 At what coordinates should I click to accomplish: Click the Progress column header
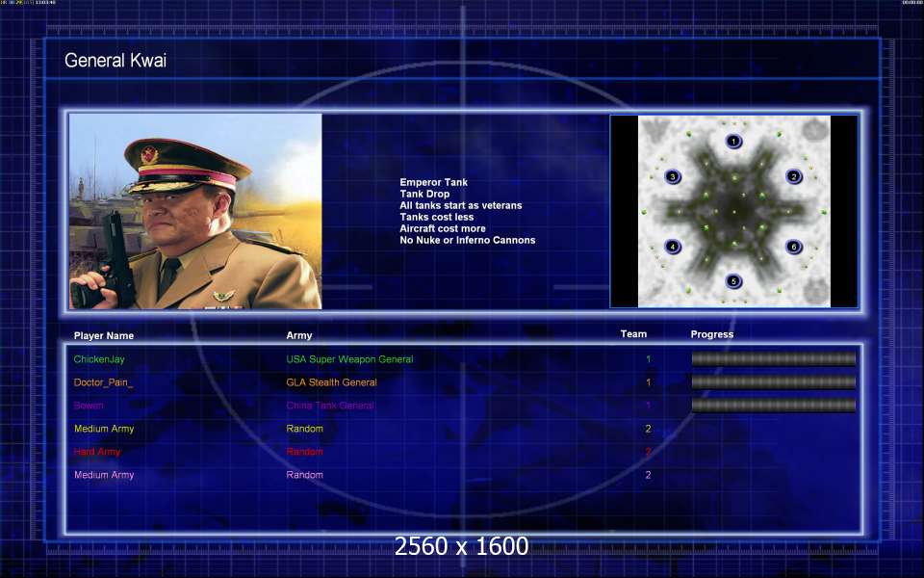(x=712, y=334)
